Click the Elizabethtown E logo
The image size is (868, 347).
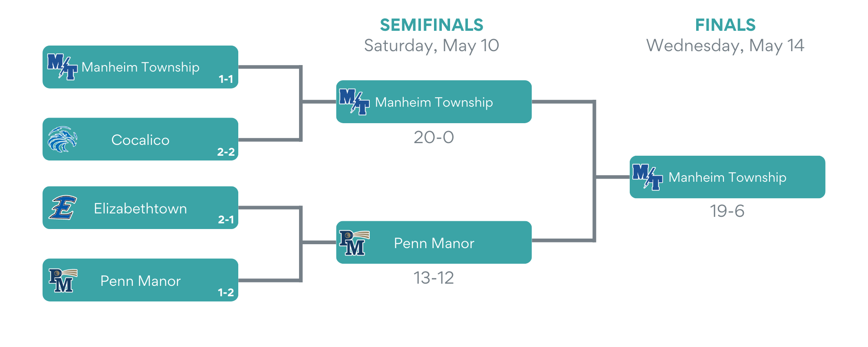coord(63,207)
